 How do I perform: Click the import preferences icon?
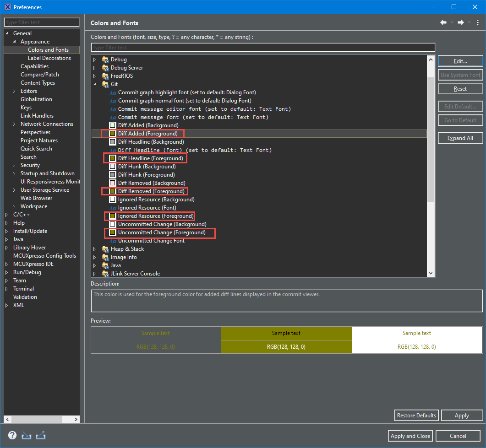click(x=26, y=435)
